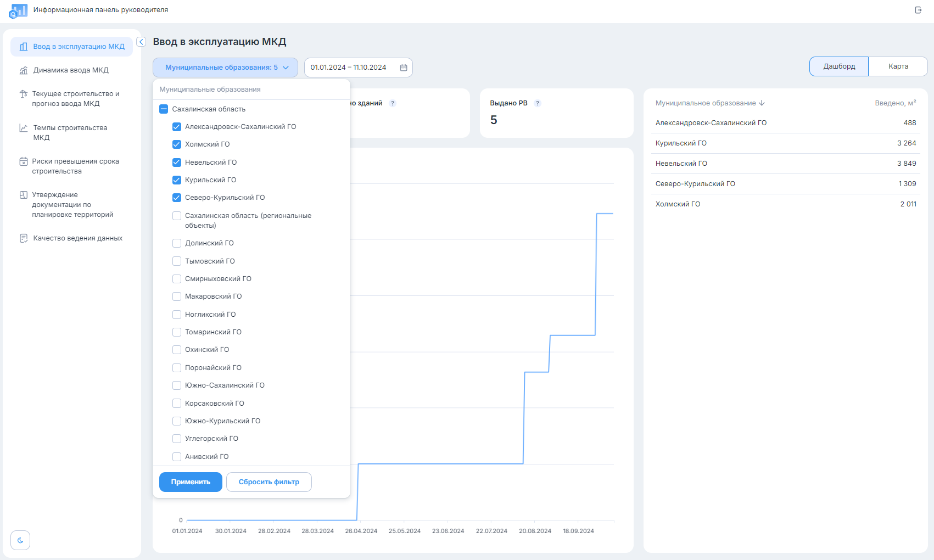934x560 pixels.
Task: Check the Ногликский ГО checkbox
Action: pyautogui.click(x=177, y=315)
